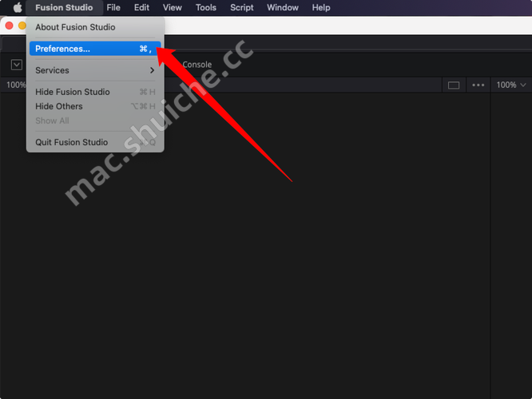
Task: Click the Console button
Action: 197,65
